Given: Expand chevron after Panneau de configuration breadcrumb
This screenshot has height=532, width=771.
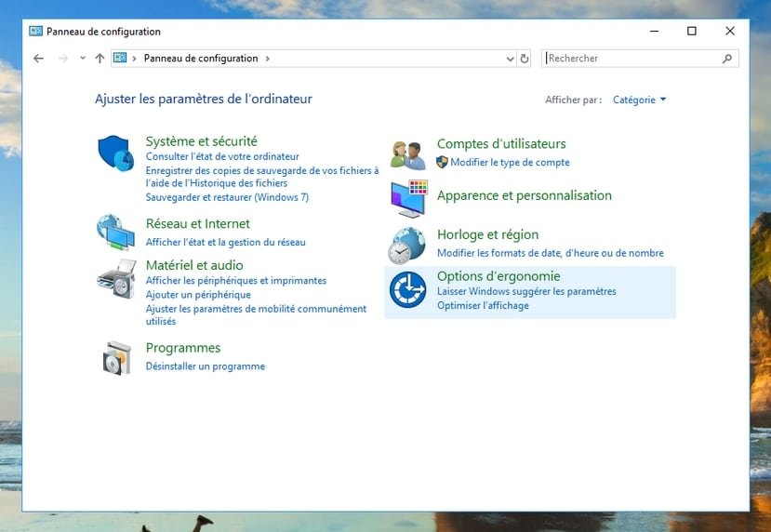Looking at the screenshot, I should pyautogui.click(x=268, y=59).
